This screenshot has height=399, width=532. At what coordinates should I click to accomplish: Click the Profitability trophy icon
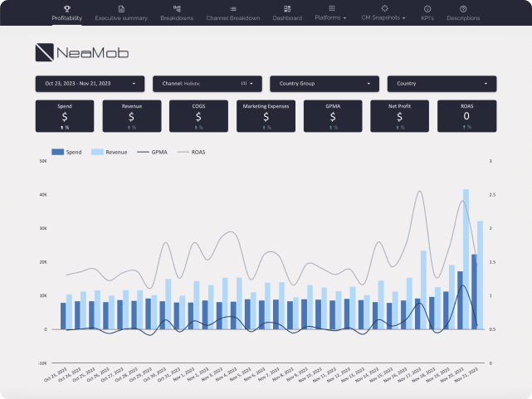(x=66, y=7)
